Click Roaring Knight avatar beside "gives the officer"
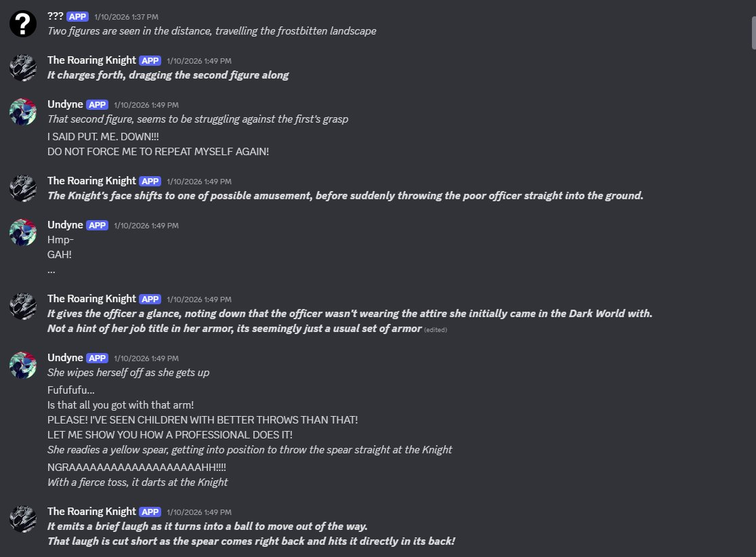The width and height of the screenshot is (756, 557). click(x=23, y=306)
